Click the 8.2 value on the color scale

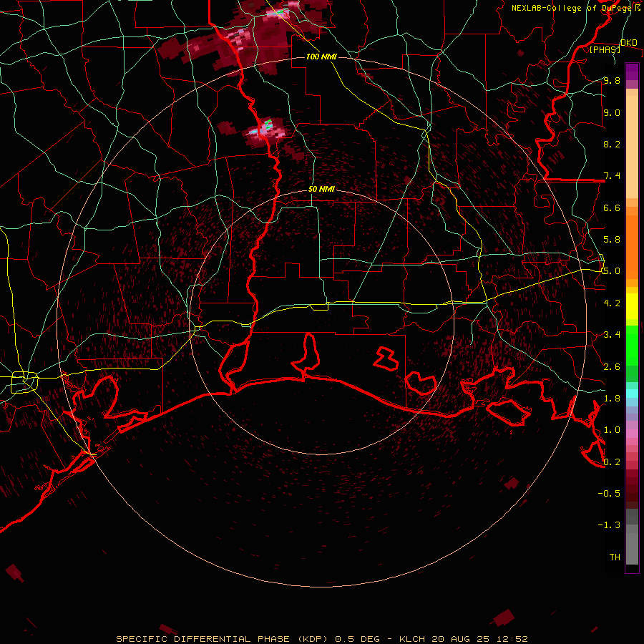[612, 144]
